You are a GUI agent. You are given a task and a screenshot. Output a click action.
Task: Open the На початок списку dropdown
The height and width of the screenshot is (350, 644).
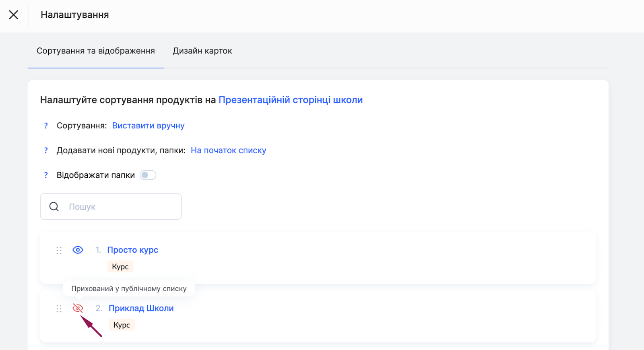click(x=228, y=150)
